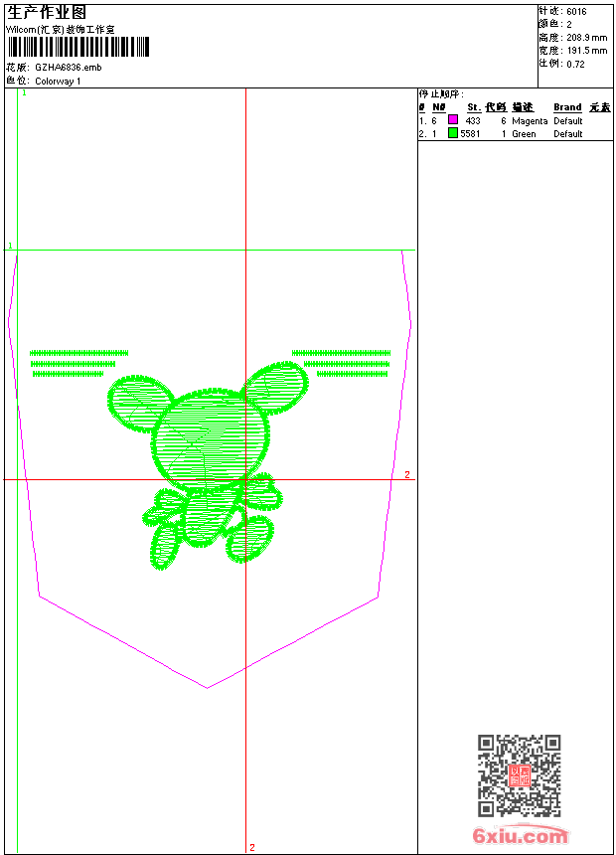Click the title text "生产作业图"
Image resolution: width=616 pixels, height=855 pixels.
(47, 12)
